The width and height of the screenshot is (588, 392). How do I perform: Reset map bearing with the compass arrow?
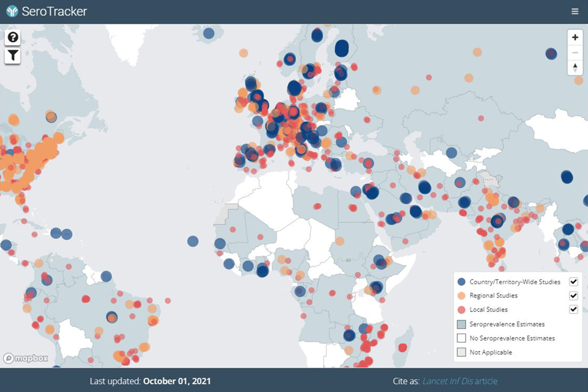(x=575, y=67)
